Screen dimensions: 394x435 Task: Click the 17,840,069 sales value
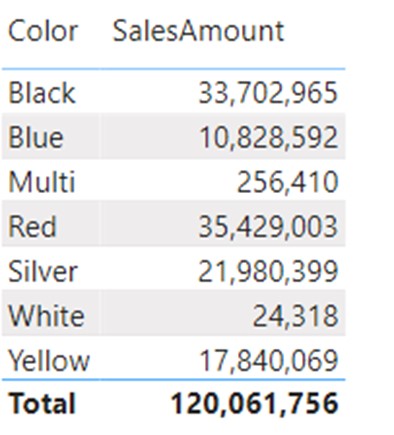[x=269, y=360]
